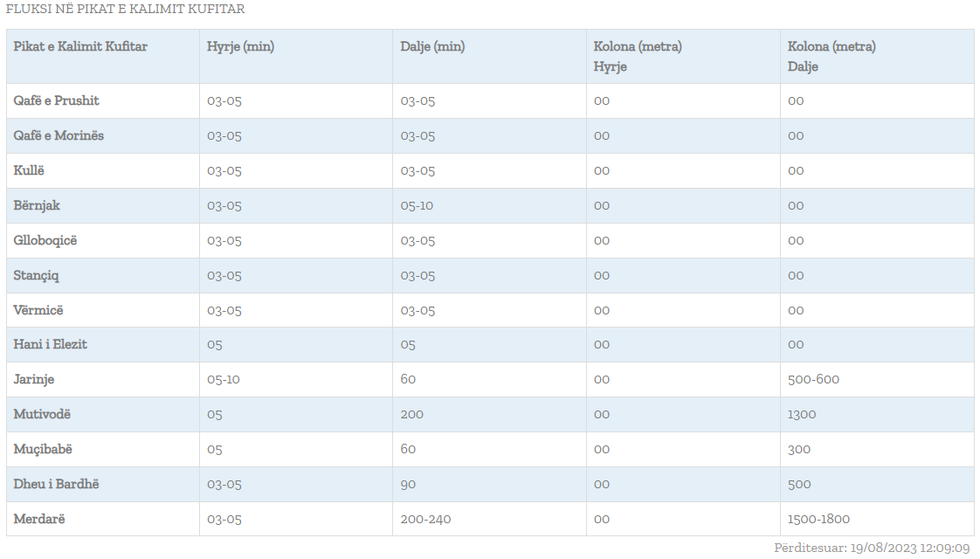Select the Mutivodë row label

42,414
